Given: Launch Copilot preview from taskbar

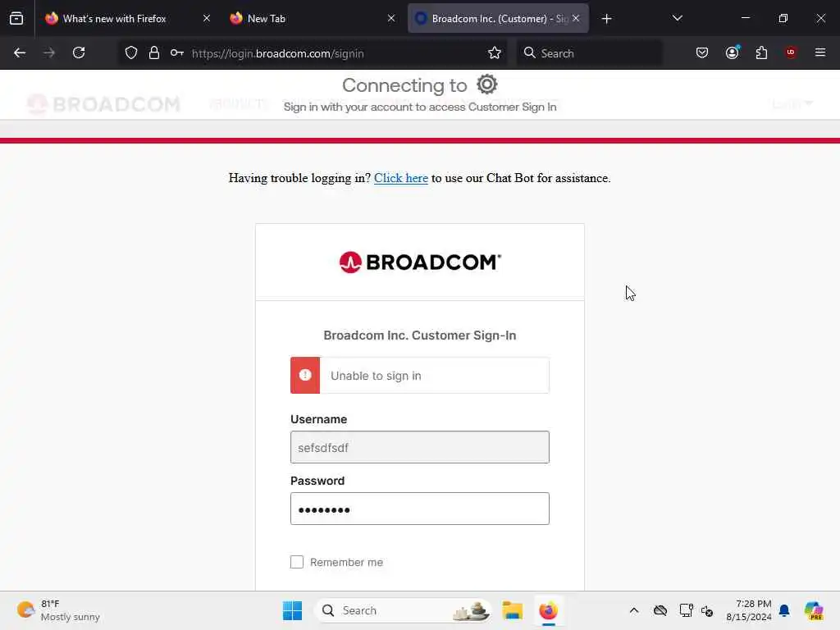Looking at the screenshot, I should pos(814,610).
